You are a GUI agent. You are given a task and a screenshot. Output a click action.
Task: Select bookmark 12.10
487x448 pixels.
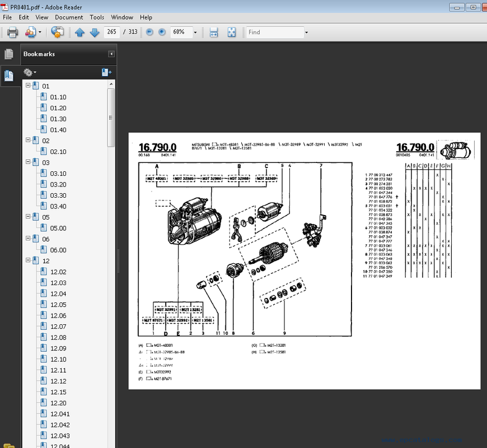pos(58,360)
